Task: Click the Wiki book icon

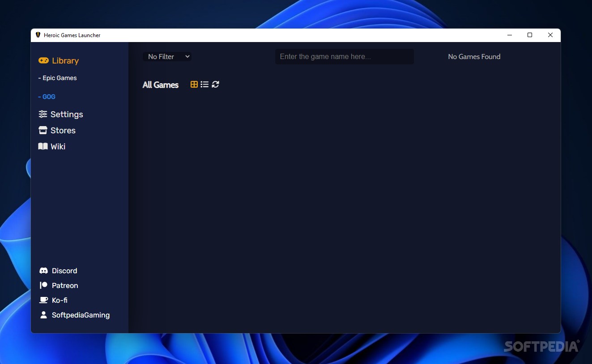Action: click(x=43, y=146)
